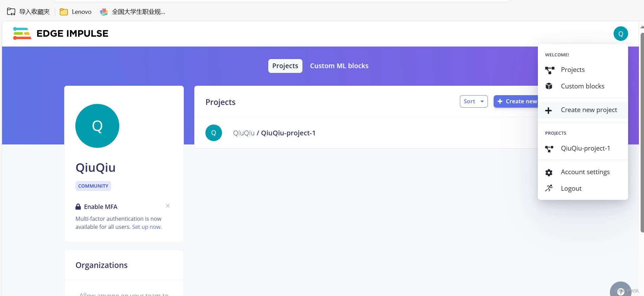Click the page vertical scrollbar

click(x=642, y=133)
